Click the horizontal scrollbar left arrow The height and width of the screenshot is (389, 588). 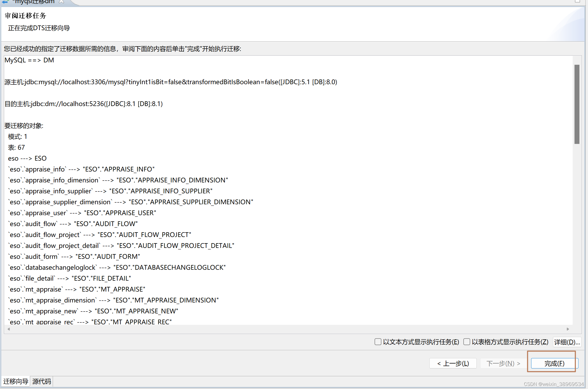[x=9, y=329]
